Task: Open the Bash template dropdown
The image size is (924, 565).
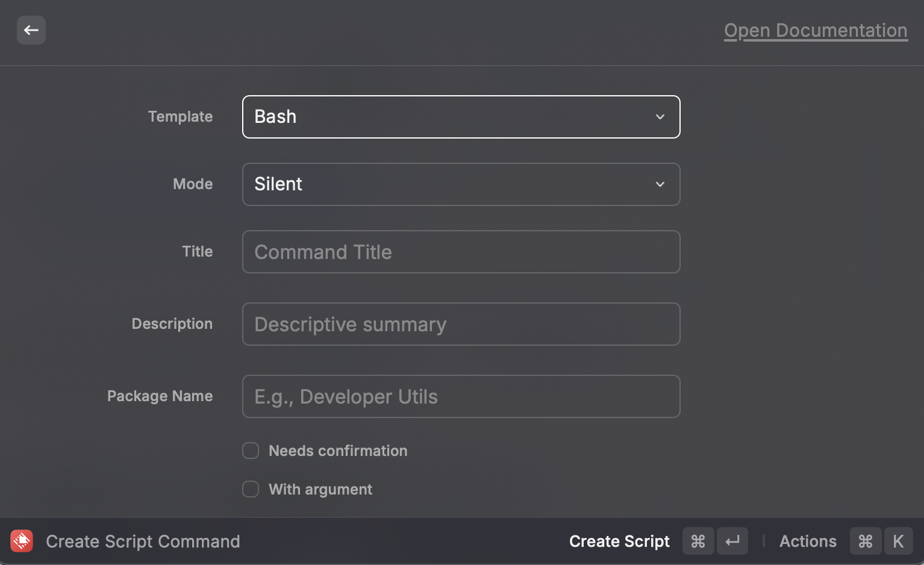Action: pos(461,117)
